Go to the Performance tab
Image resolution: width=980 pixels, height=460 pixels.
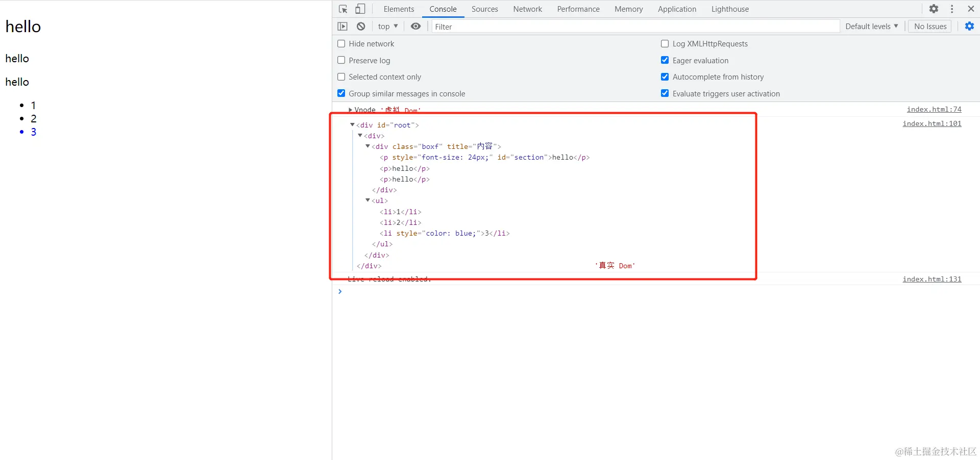coord(578,9)
